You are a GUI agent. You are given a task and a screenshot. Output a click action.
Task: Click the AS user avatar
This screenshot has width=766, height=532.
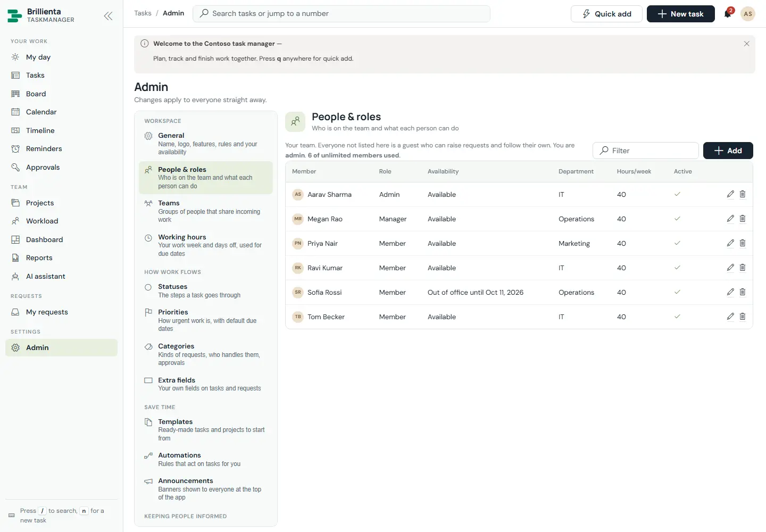tap(748, 14)
